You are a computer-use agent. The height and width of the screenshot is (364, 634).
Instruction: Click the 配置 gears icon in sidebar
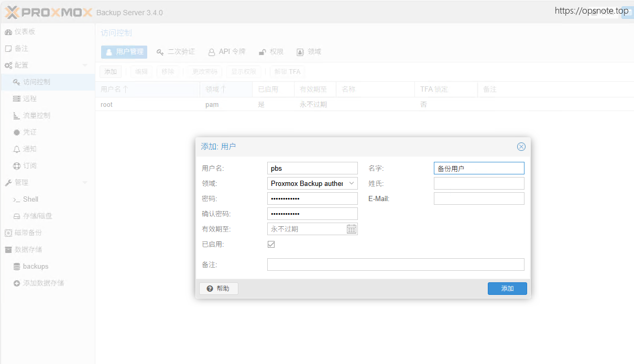point(8,65)
